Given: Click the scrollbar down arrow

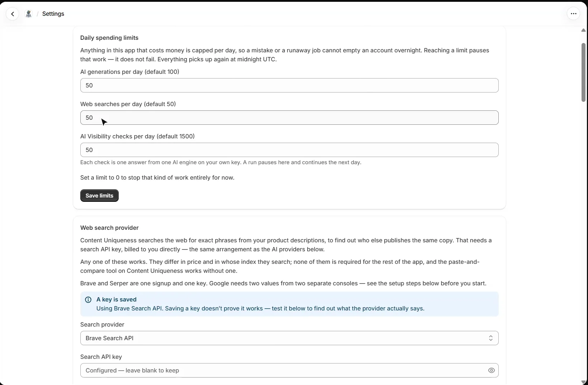Looking at the screenshot, I should [x=583, y=382].
